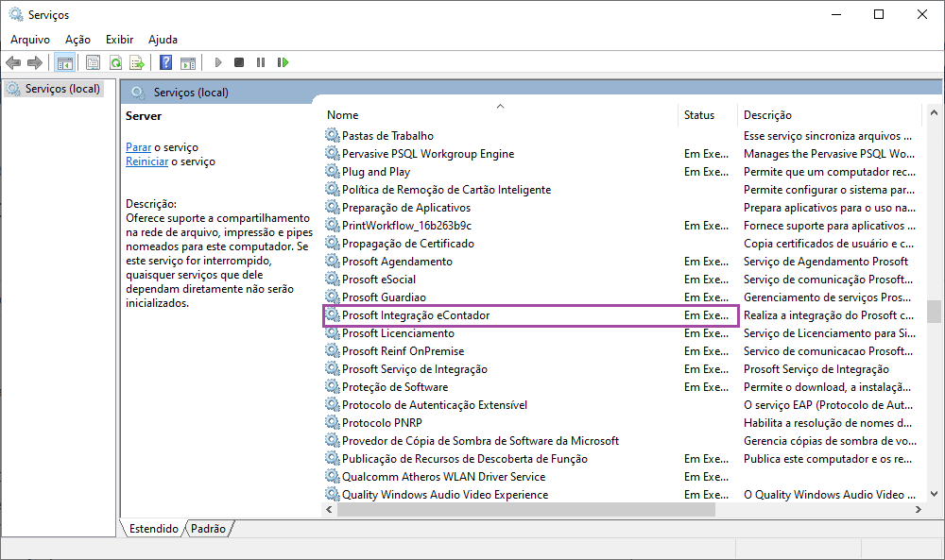Select Prosoft Reinf OnPremise service
Image resolution: width=945 pixels, height=560 pixels.
(403, 351)
